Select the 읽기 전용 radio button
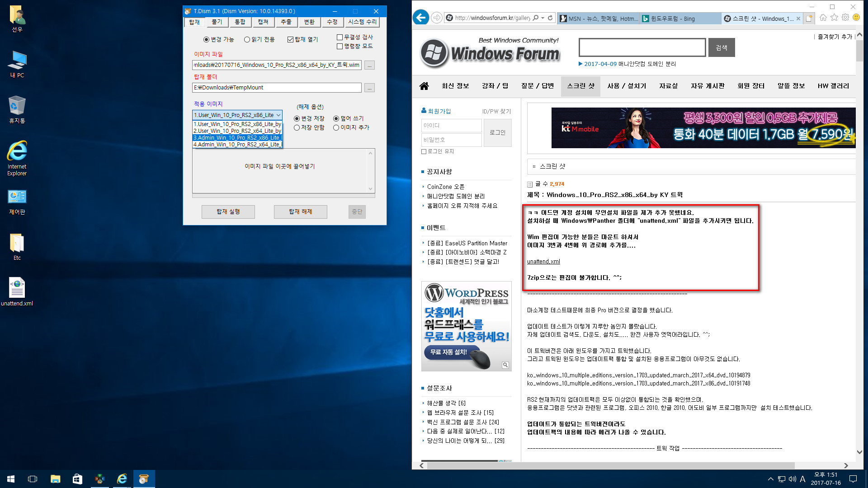 tap(259, 39)
